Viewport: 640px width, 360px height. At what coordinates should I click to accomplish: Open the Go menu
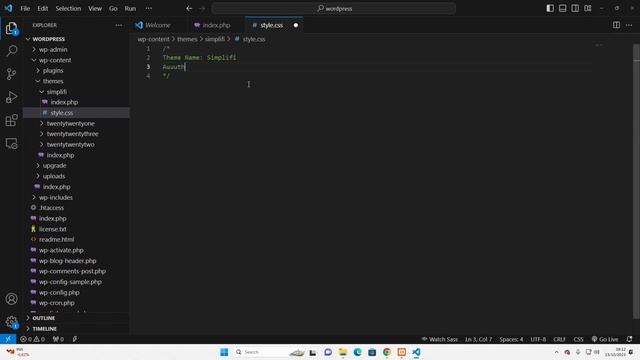point(113,8)
